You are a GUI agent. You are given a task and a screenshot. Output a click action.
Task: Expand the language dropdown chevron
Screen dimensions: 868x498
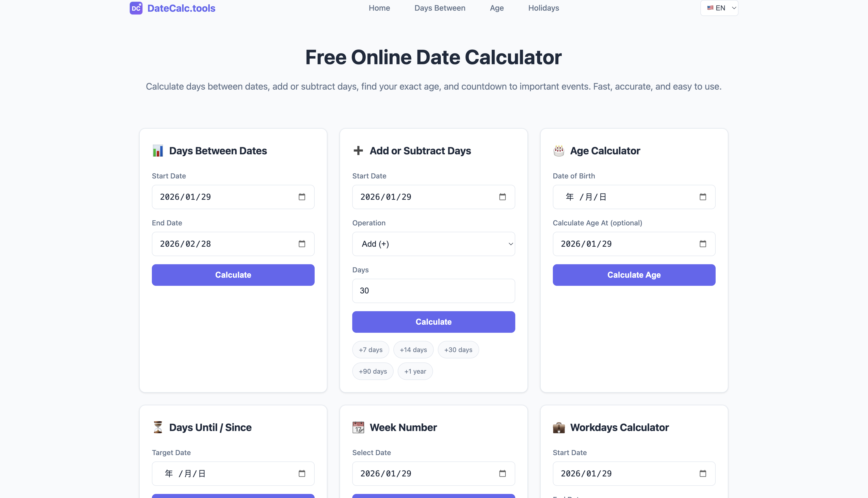coord(734,8)
